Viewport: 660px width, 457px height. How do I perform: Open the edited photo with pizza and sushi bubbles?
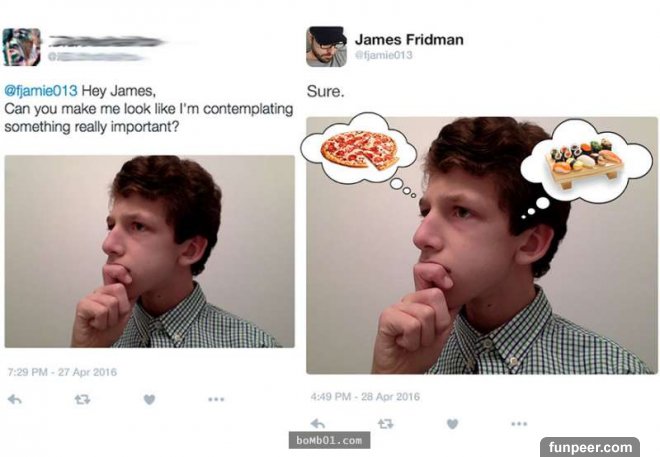pyautogui.click(x=479, y=244)
